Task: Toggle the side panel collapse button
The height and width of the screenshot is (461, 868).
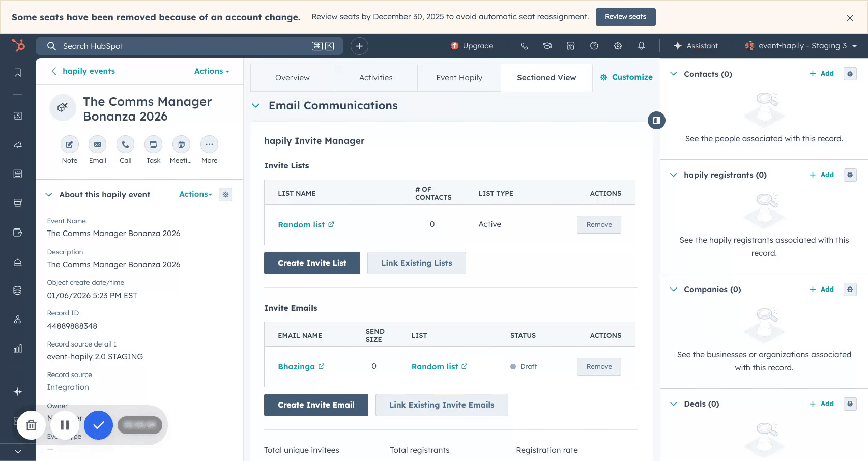Action: pos(656,121)
